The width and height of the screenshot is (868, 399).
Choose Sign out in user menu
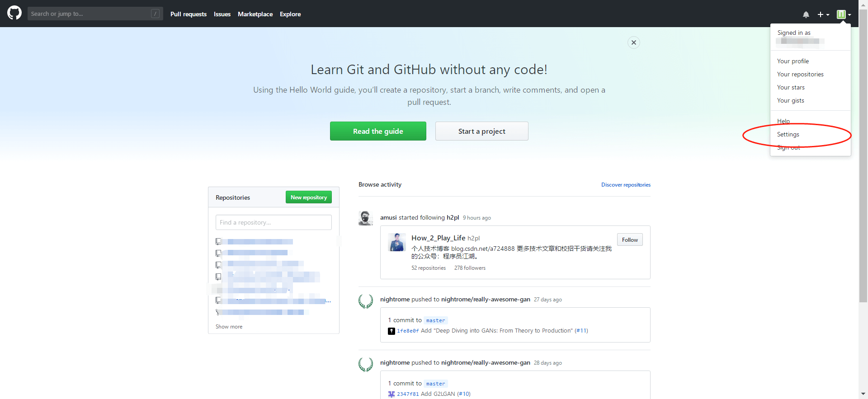[788, 147]
